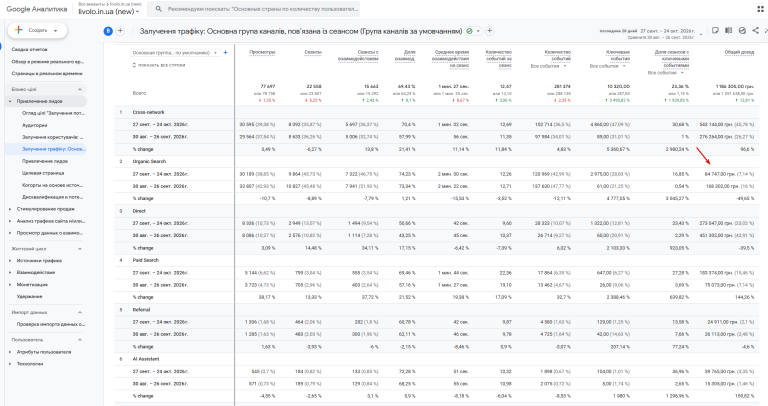The height and width of the screenshot is (406, 768).
Task: Click the compare columns icon
Action: point(728,30)
